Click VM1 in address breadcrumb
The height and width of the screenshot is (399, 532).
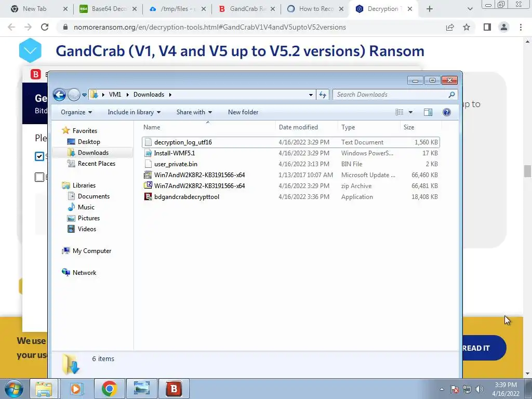(x=115, y=95)
